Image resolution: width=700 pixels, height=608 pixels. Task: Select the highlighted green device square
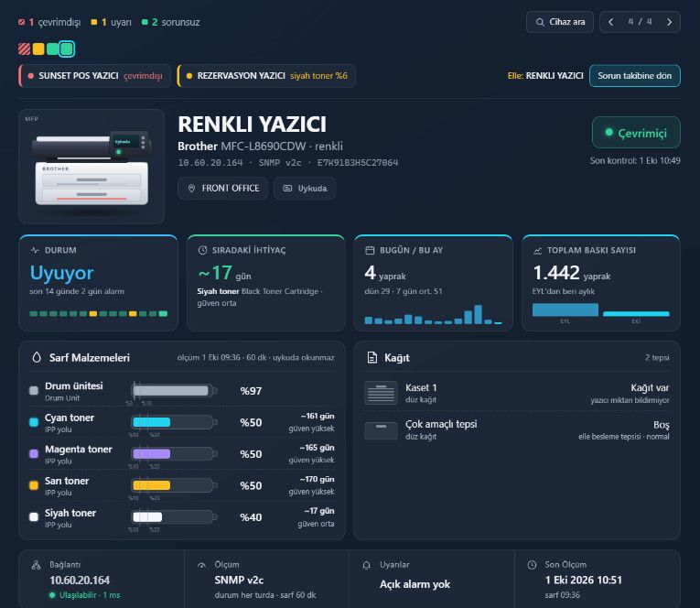pyautogui.click(x=67, y=49)
